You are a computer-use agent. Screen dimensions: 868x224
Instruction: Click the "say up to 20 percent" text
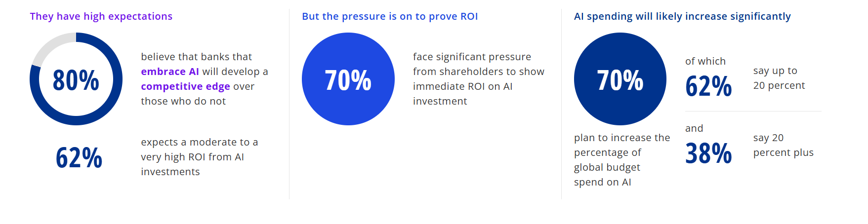(x=779, y=78)
